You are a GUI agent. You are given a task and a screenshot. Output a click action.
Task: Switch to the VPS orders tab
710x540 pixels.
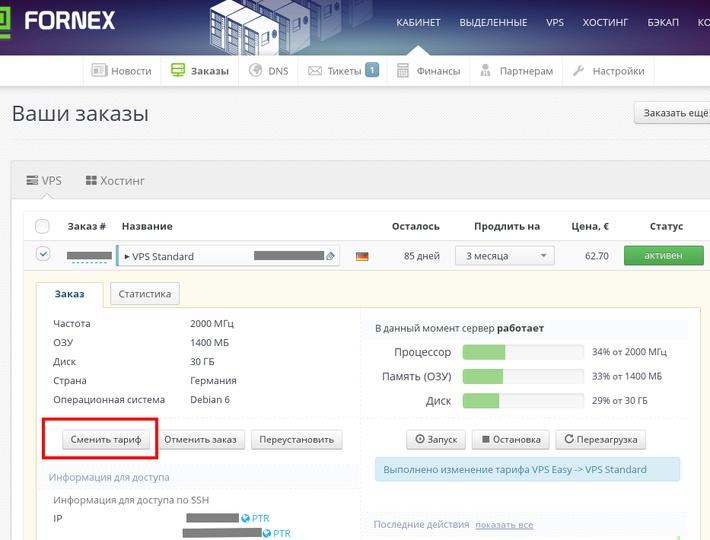coord(44,181)
